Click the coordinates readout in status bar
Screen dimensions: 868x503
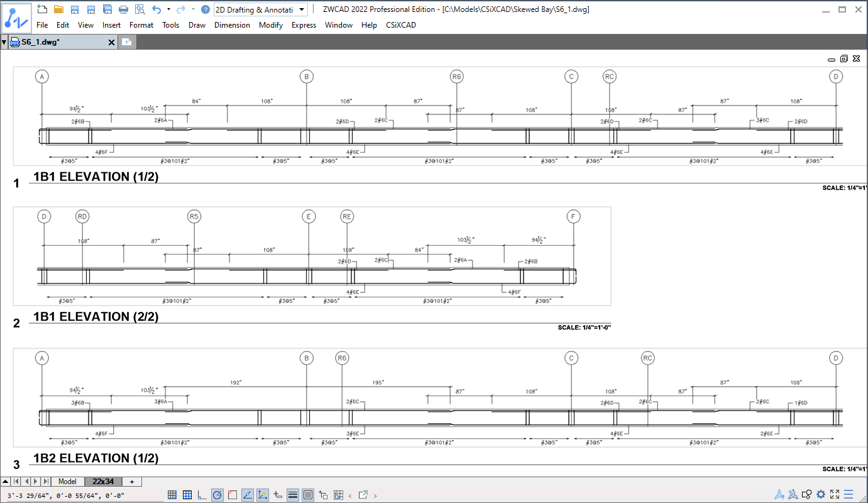click(66, 495)
